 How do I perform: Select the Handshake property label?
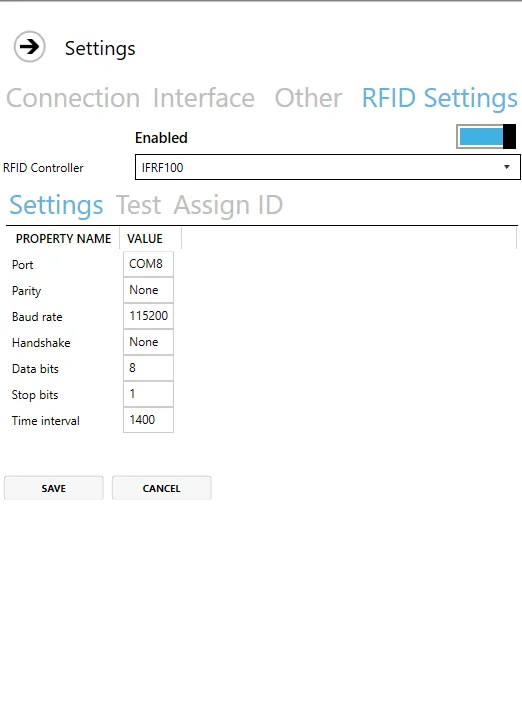[41, 342]
